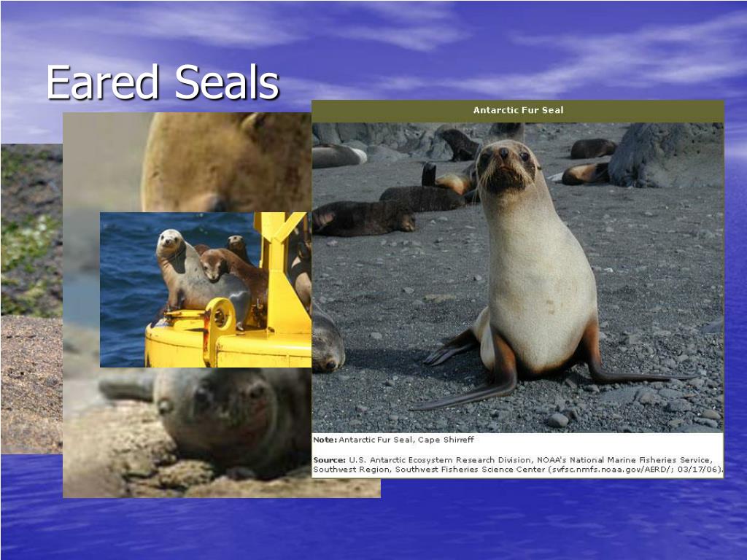Select the seals on yellow buoy photo
The image size is (747, 560).
pos(205,289)
